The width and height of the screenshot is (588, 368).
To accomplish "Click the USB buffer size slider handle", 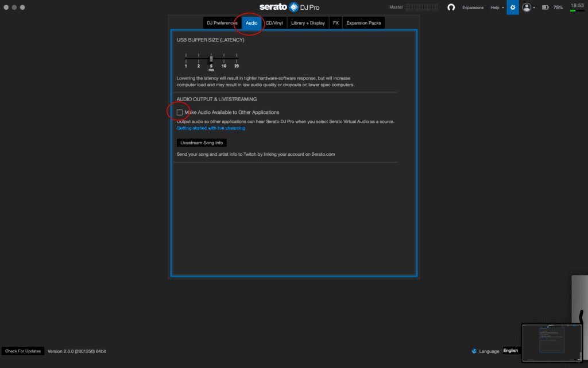I will (211, 59).
